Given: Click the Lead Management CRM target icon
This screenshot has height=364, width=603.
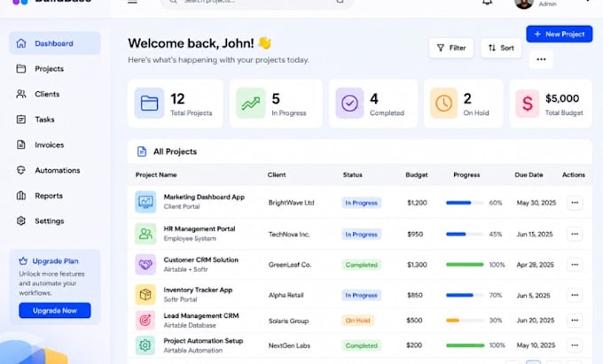Looking at the screenshot, I should pyautogui.click(x=145, y=321).
